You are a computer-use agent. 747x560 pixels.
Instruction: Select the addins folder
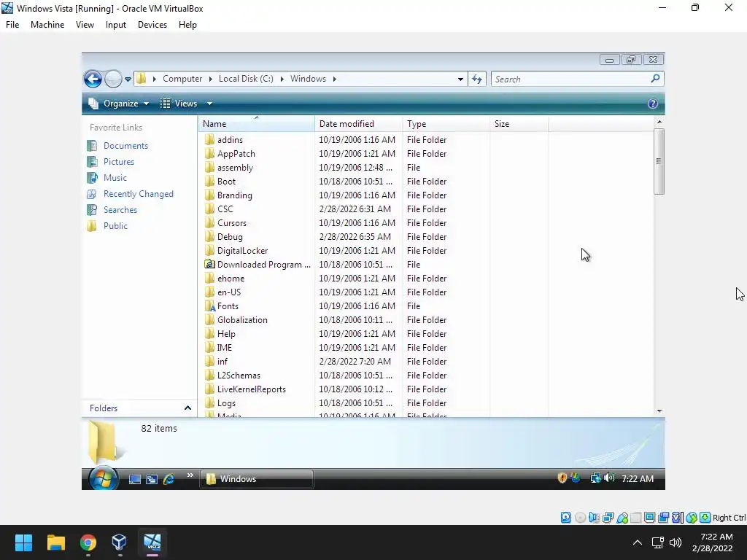(230, 140)
